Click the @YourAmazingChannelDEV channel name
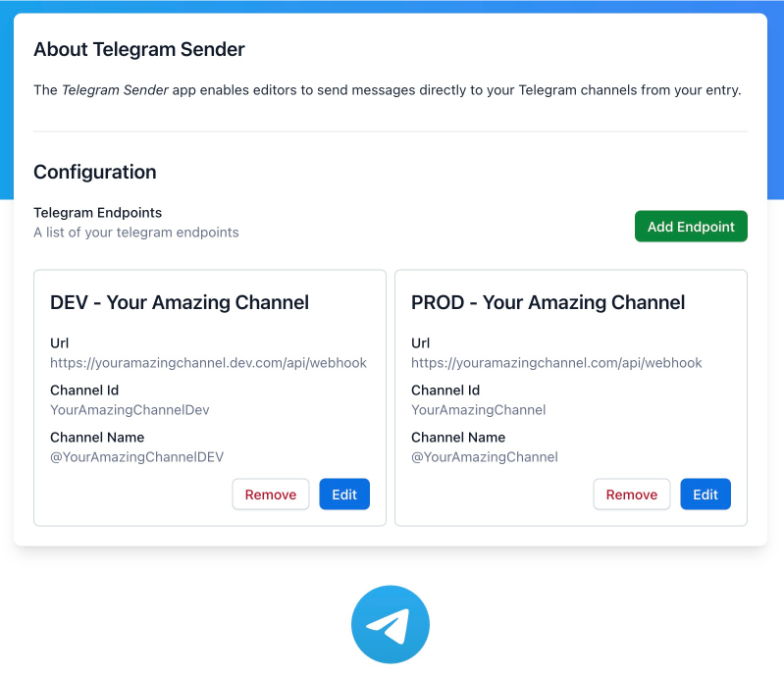The width and height of the screenshot is (784, 678). coord(137,457)
